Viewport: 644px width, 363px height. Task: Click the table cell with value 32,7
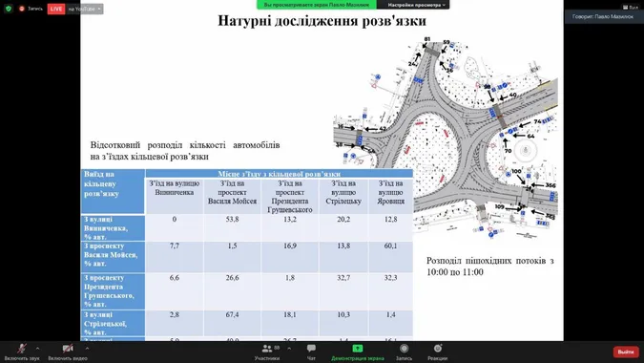343,291
